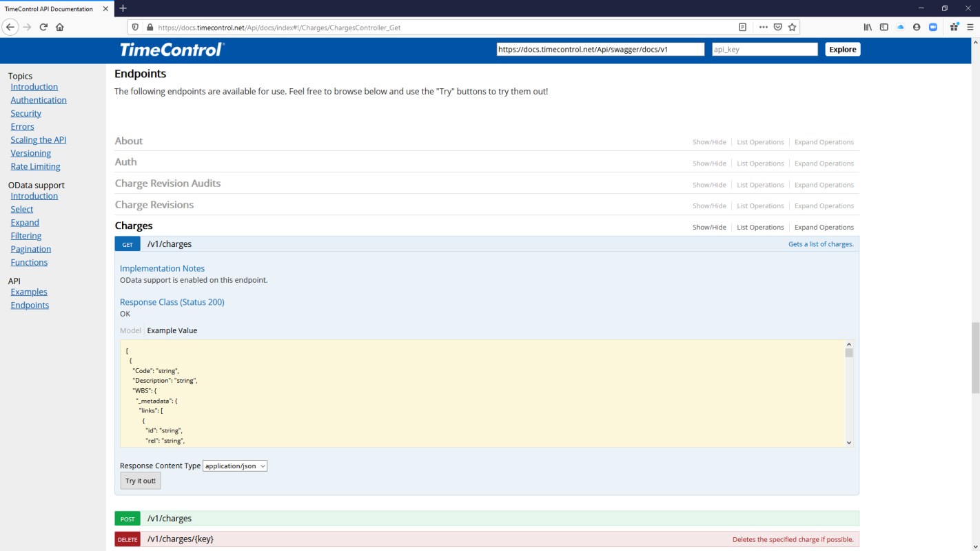Click the extensions puzzle icon in toolbar
Image resolution: width=980 pixels, height=551 pixels.
tap(954, 28)
